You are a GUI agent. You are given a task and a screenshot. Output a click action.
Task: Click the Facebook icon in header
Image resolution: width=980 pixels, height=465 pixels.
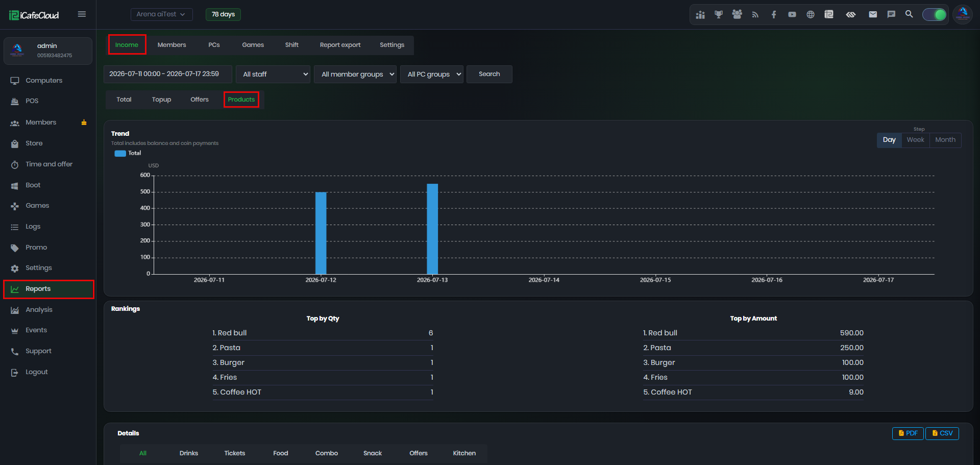(774, 14)
